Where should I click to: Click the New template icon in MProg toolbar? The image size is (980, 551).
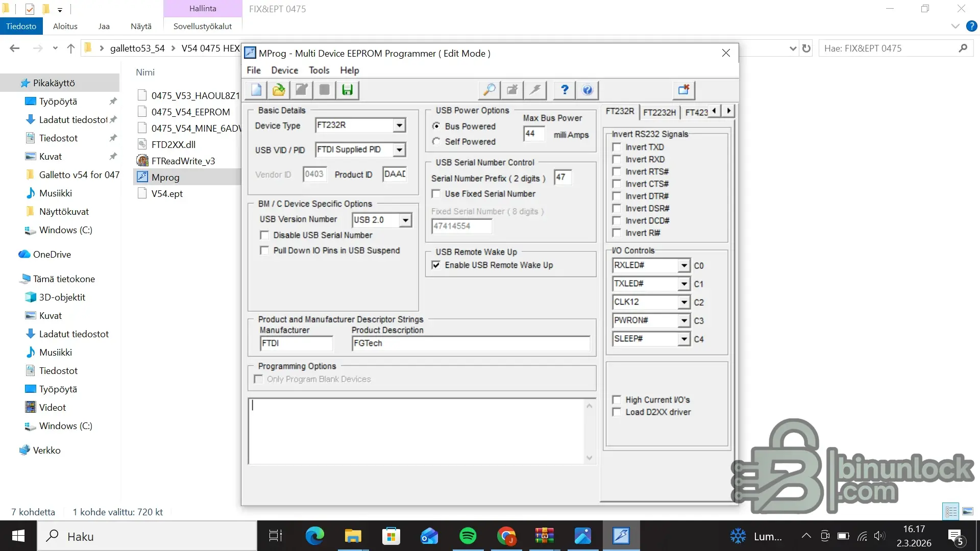[x=256, y=90]
